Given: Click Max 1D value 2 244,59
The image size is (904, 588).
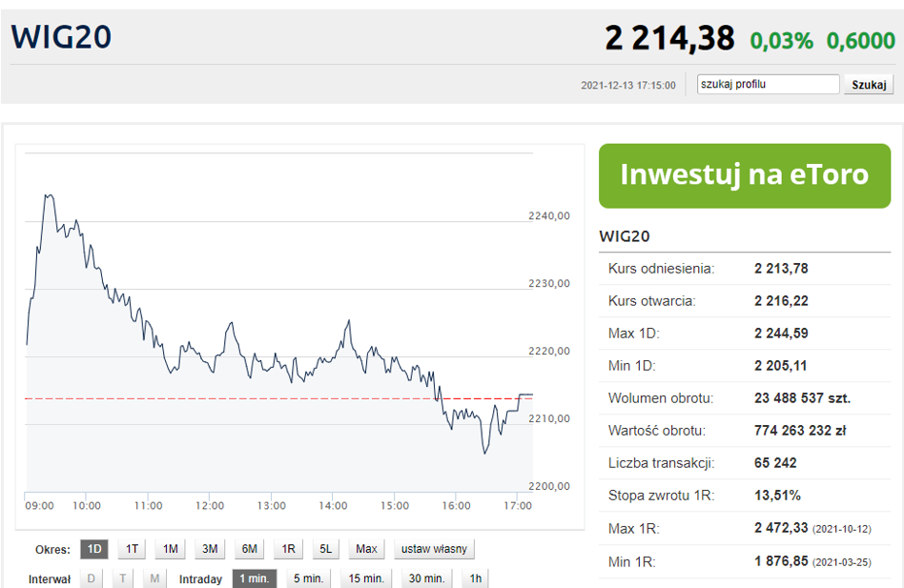Looking at the screenshot, I should tap(781, 333).
